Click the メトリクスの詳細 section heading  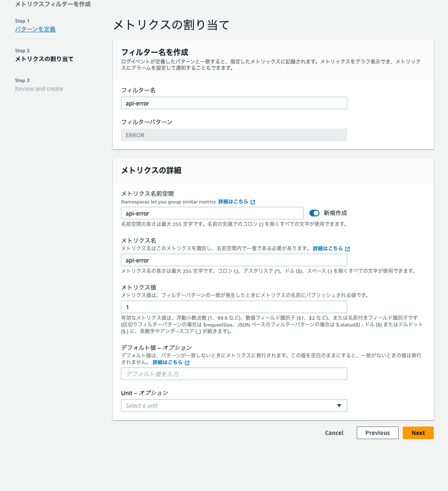[151, 170]
